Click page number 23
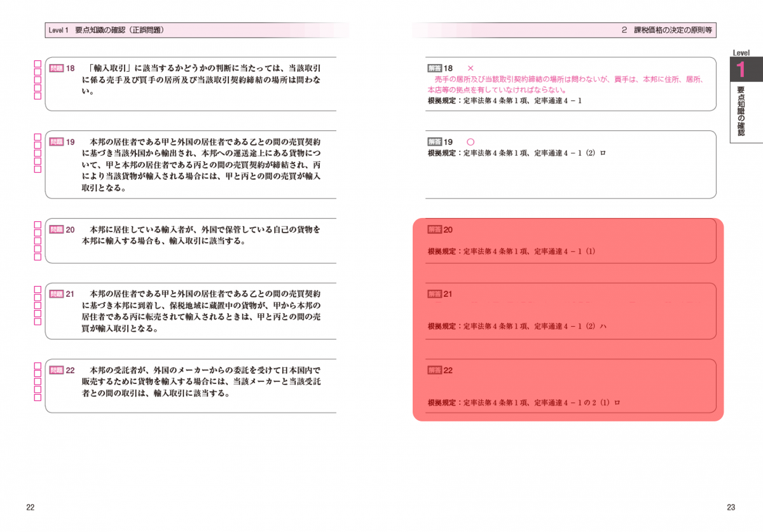Image resolution: width=763 pixels, height=532 pixels. click(x=731, y=507)
